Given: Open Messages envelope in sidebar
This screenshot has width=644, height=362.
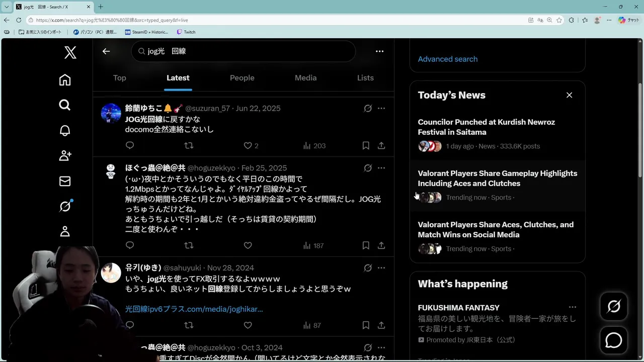Looking at the screenshot, I should pos(65,181).
